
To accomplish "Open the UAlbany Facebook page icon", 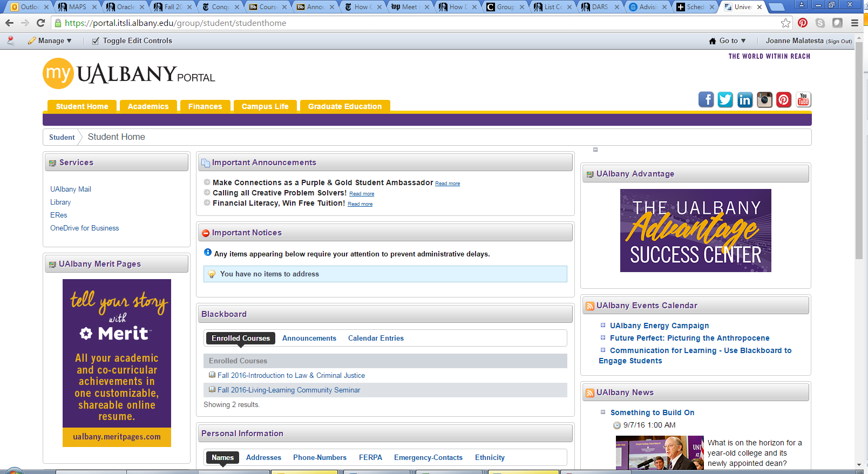I will click(706, 99).
